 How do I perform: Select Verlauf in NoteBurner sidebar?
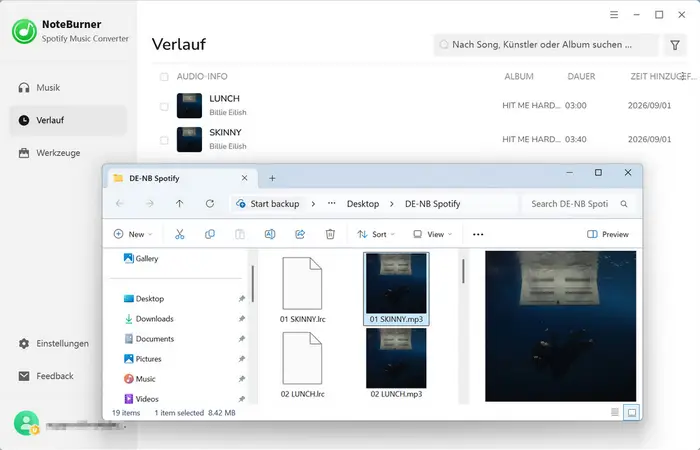click(68, 120)
